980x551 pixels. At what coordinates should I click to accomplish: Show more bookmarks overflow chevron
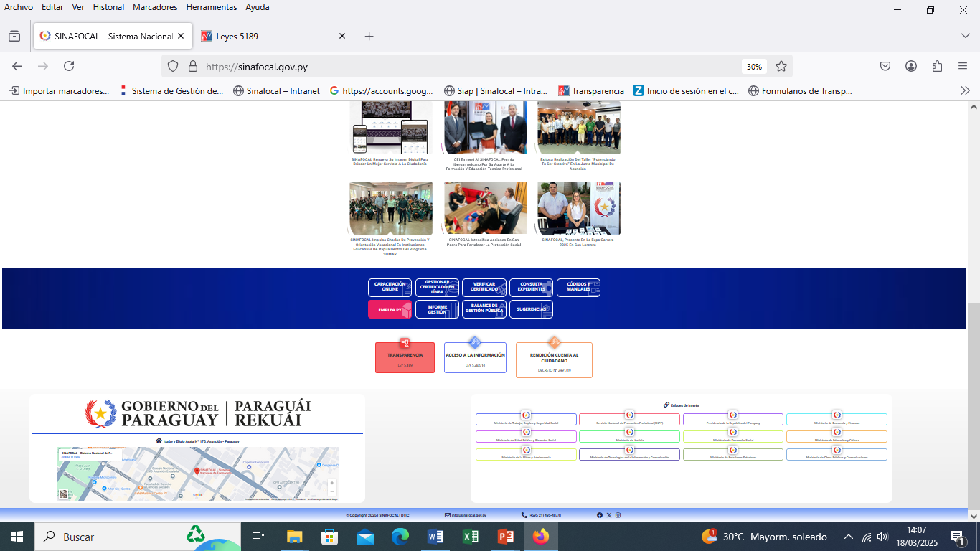pyautogui.click(x=965, y=90)
